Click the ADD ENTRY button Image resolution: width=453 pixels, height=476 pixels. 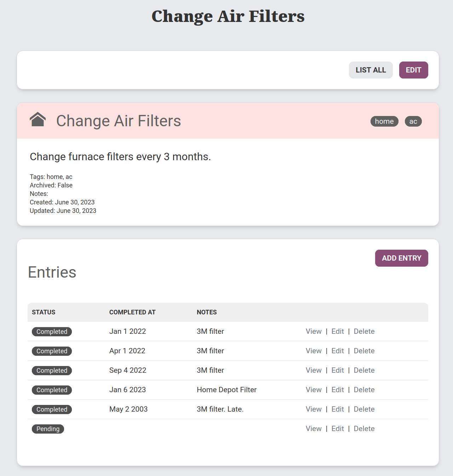click(401, 258)
